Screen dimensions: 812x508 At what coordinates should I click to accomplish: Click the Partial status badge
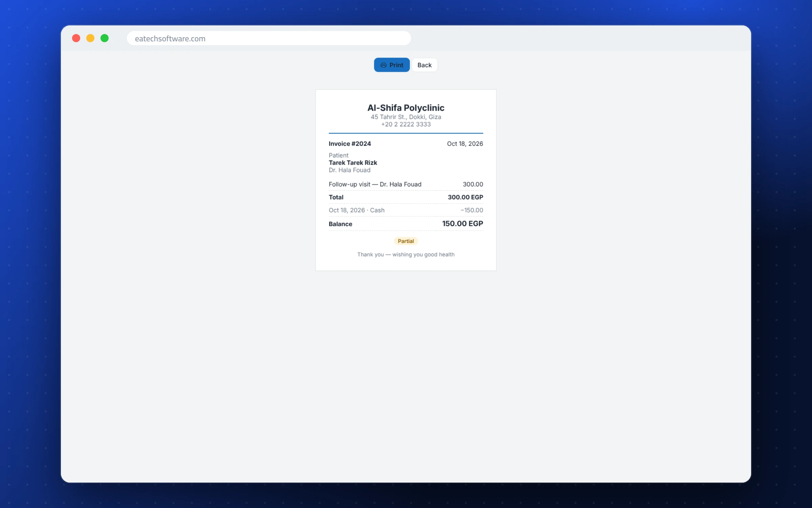pos(406,241)
